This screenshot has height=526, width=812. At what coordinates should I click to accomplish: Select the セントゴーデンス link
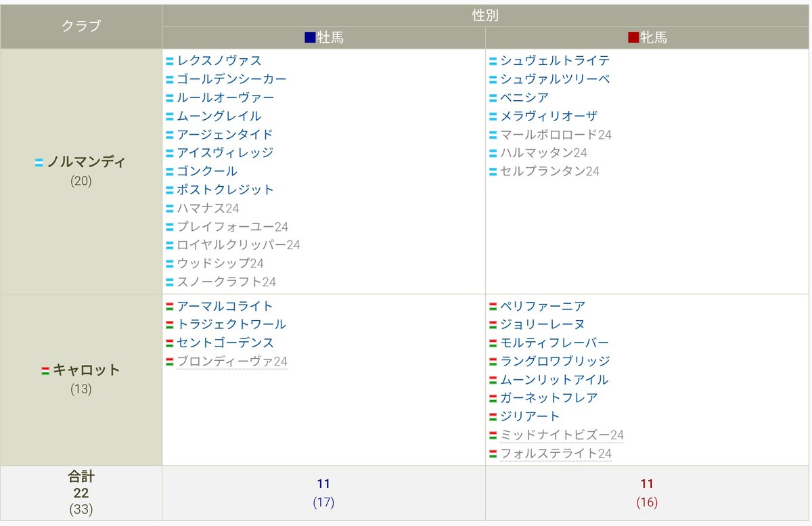(x=225, y=343)
